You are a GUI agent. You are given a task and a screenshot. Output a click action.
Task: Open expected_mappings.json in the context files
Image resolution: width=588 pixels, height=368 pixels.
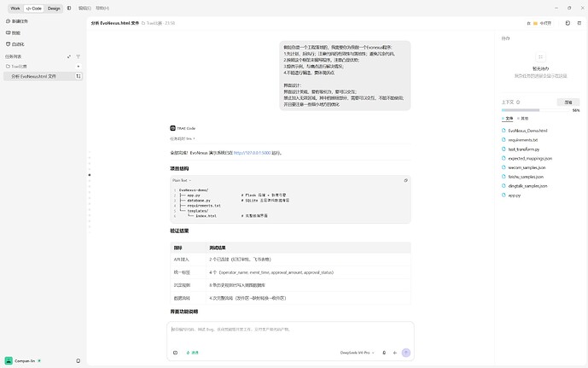(530, 158)
